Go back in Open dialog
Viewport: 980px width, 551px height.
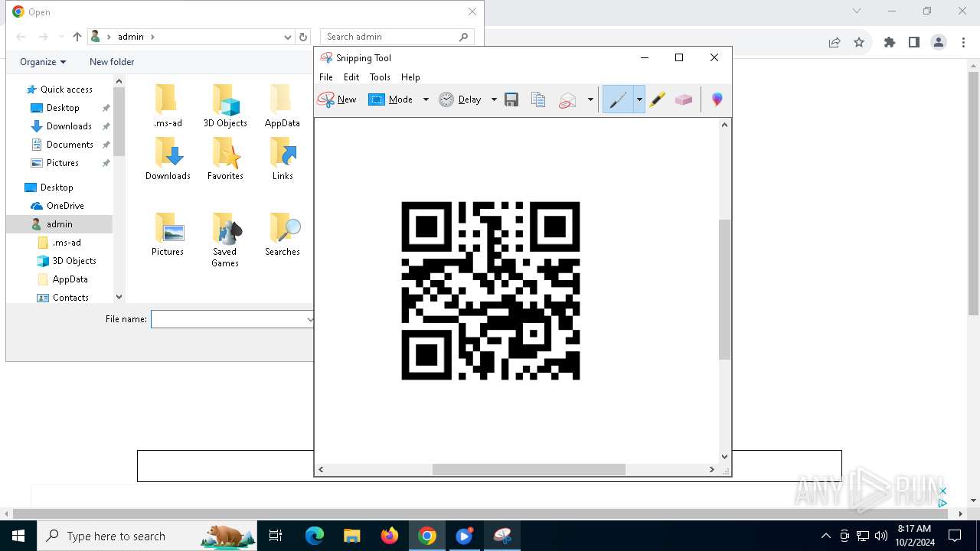21,37
